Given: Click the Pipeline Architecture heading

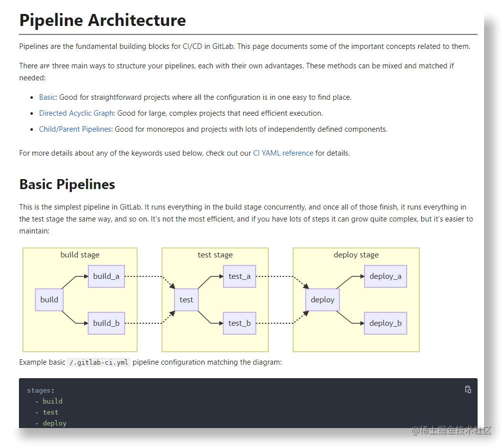Looking at the screenshot, I should (x=103, y=20).
